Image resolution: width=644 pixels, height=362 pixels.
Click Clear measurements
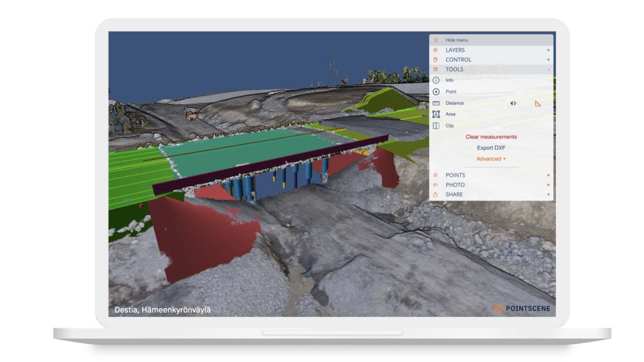(491, 137)
